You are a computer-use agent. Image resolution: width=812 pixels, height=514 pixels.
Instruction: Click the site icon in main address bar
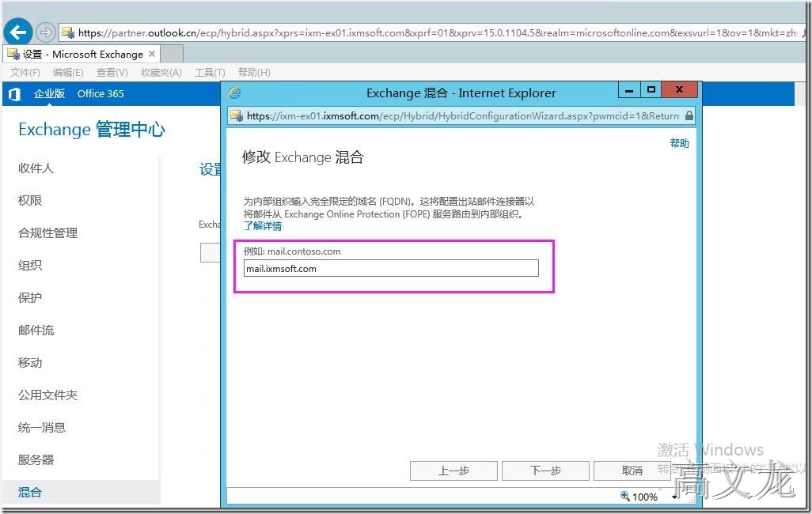pos(68,32)
